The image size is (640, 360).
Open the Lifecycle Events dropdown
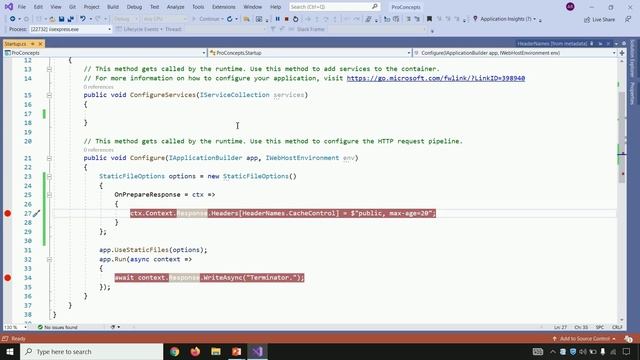click(140, 29)
